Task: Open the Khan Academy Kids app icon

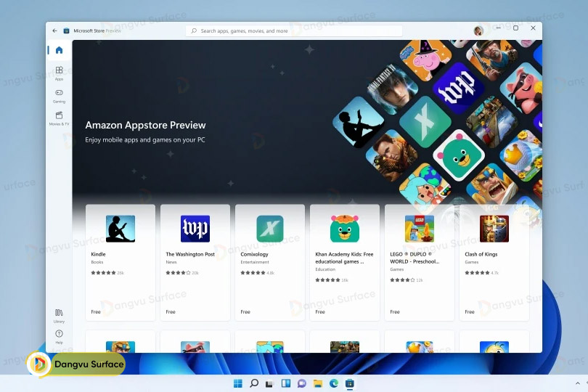Action: (345, 229)
